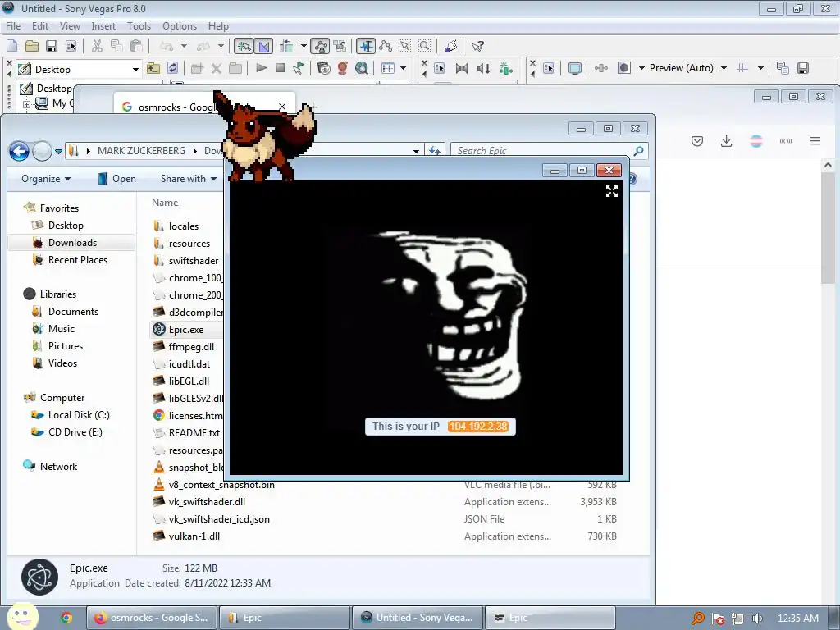Select Epic.exe in file list
This screenshot has width=840, height=630.
click(185, 330)
